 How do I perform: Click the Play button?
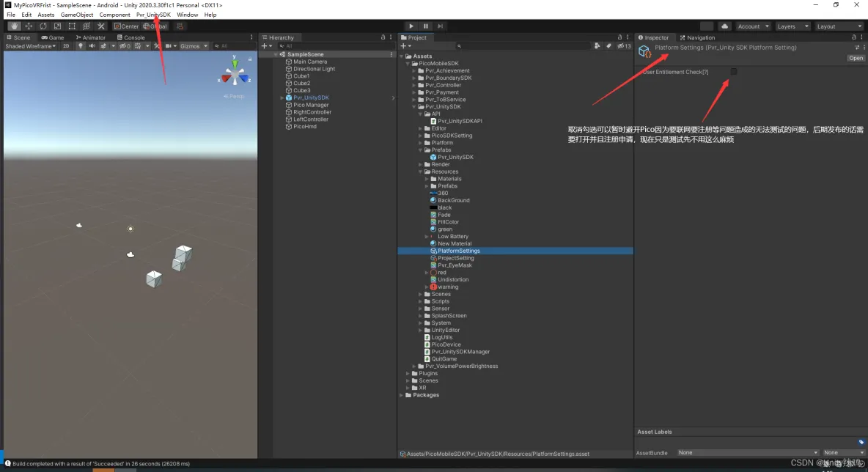pos(411,26)
